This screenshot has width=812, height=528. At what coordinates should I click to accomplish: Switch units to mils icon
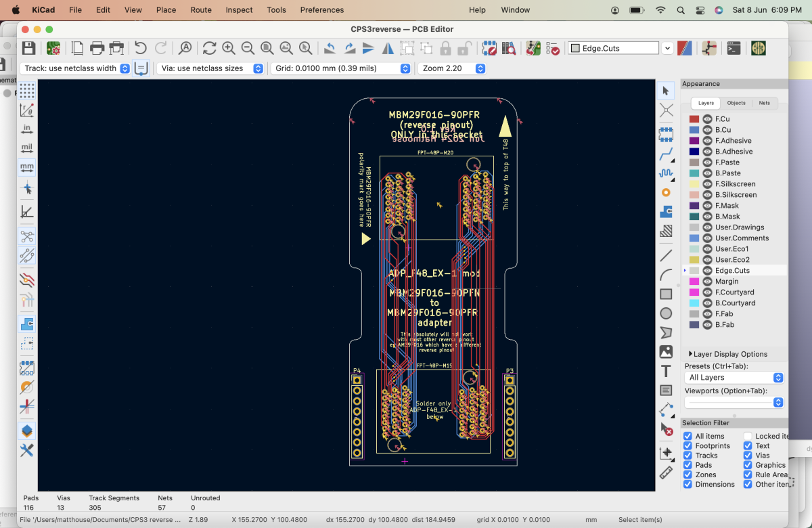coord(27,148)
